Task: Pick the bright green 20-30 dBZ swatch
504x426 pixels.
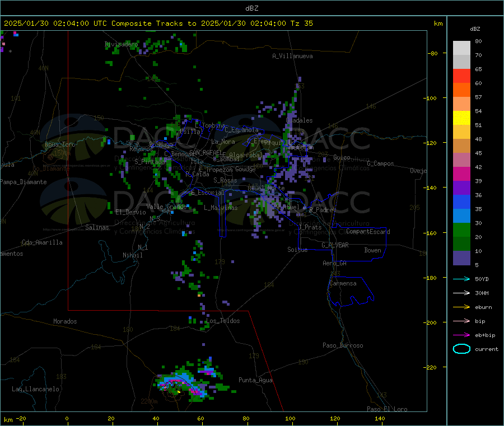Action: 461,230
